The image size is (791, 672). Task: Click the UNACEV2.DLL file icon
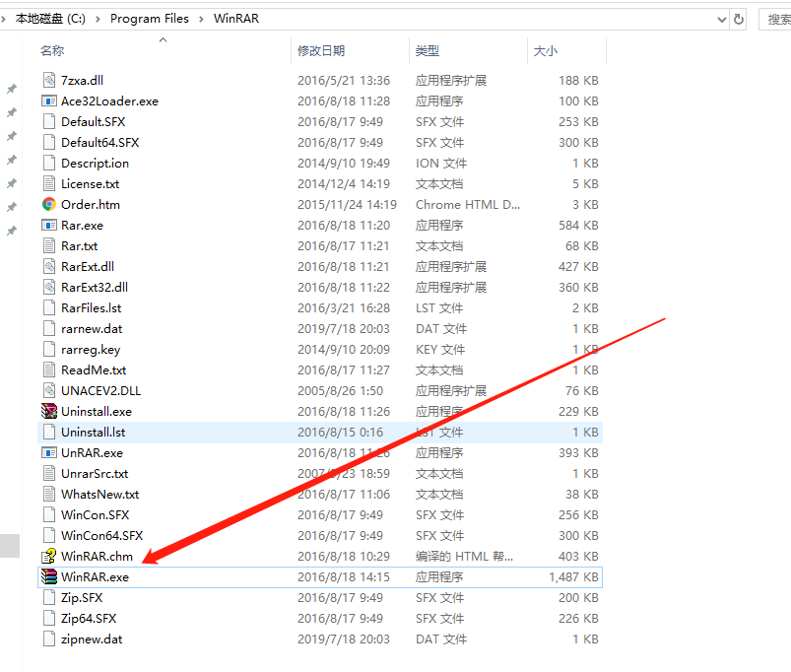tap(49, 390)
